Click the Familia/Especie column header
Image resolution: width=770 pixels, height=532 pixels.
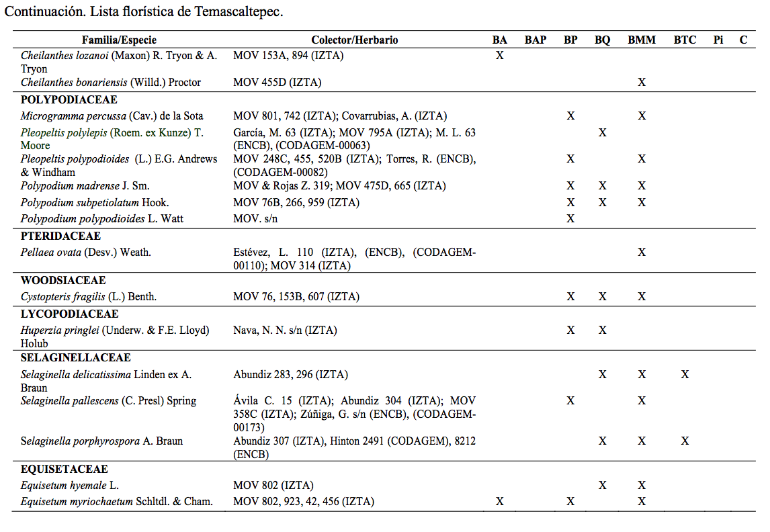119,40
